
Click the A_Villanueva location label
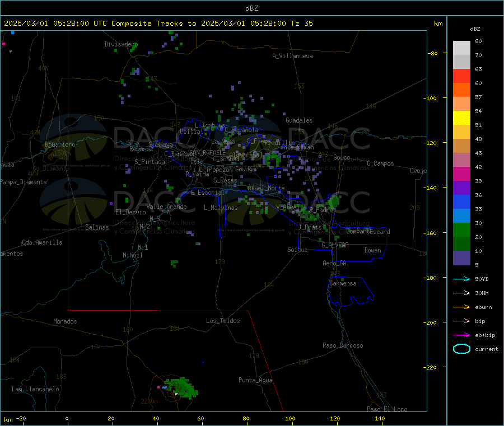[292, 56]
